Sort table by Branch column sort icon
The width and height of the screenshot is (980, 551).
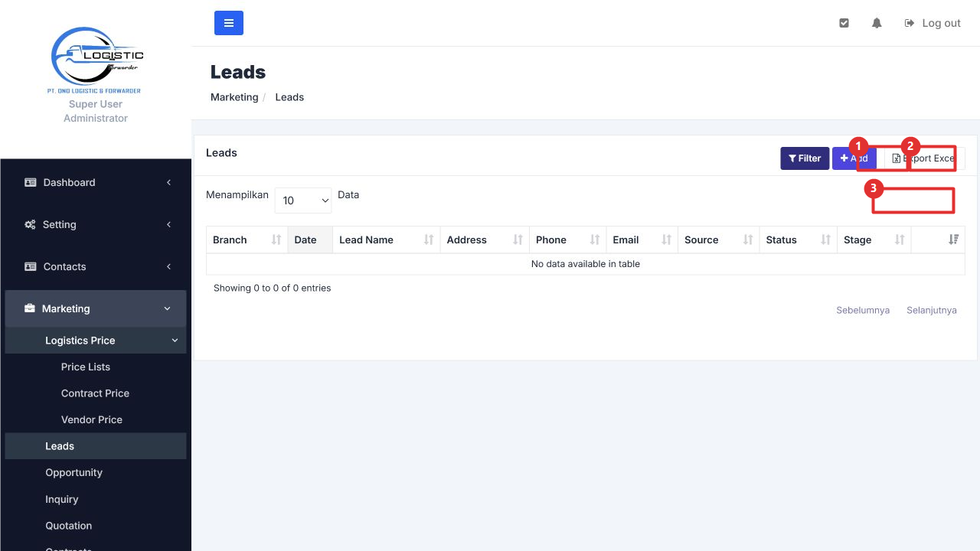[x=276, y=240]
